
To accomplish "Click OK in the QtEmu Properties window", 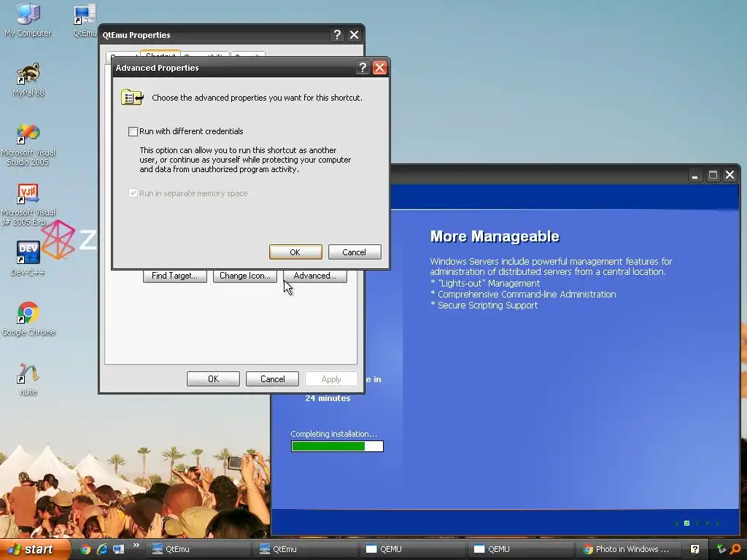I will 214,379.
